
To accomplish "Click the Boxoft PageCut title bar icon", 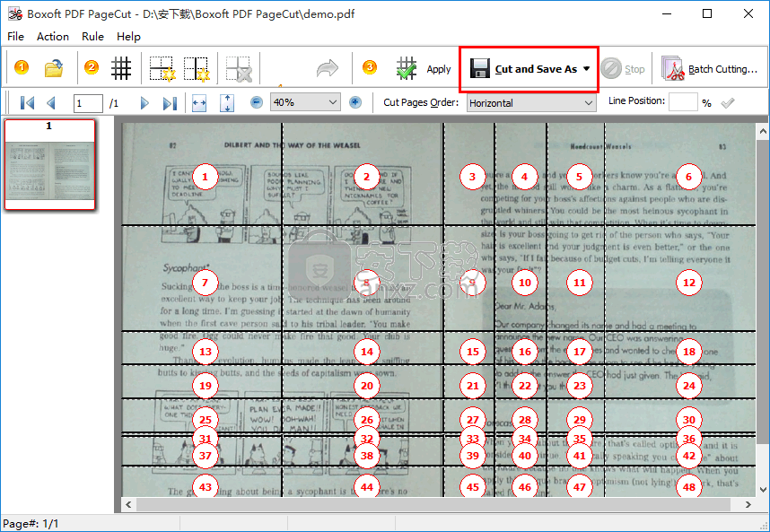I will (14, 13).
